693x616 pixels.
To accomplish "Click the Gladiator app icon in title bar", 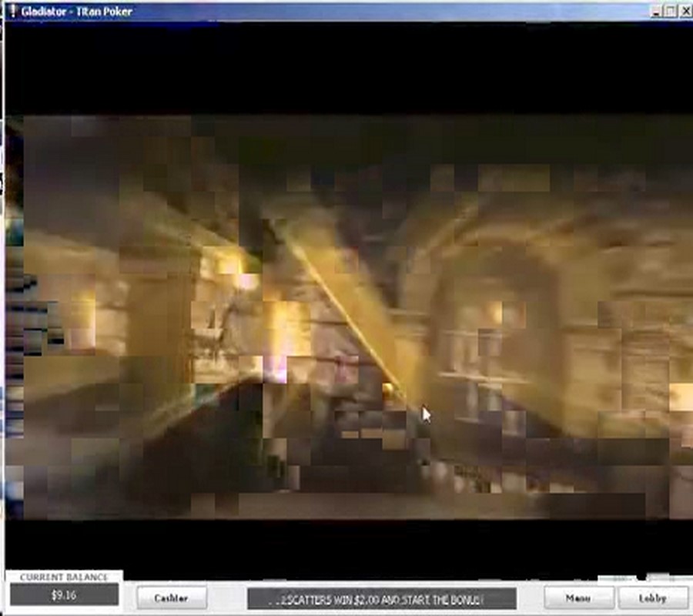I will pos(12,11).
